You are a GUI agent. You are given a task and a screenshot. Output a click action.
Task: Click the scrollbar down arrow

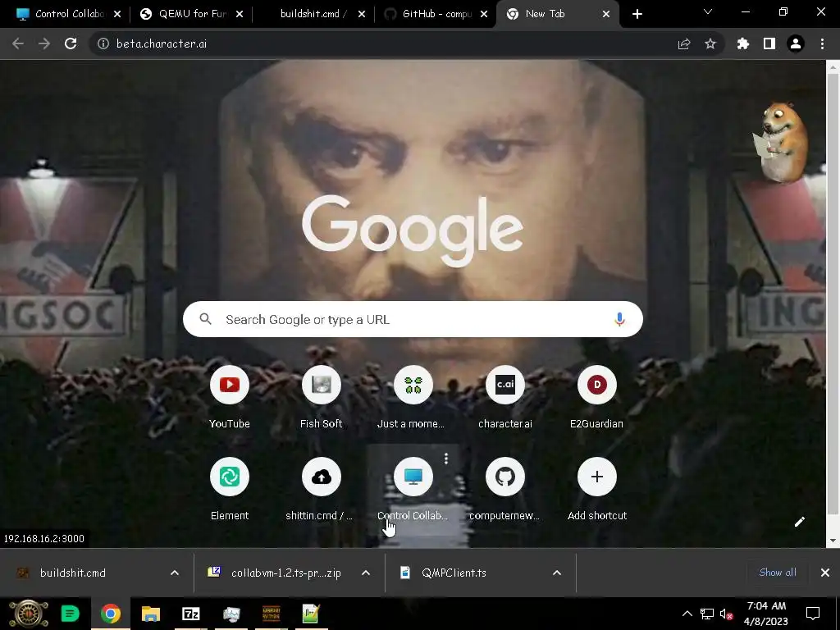(x=833, y=541)
